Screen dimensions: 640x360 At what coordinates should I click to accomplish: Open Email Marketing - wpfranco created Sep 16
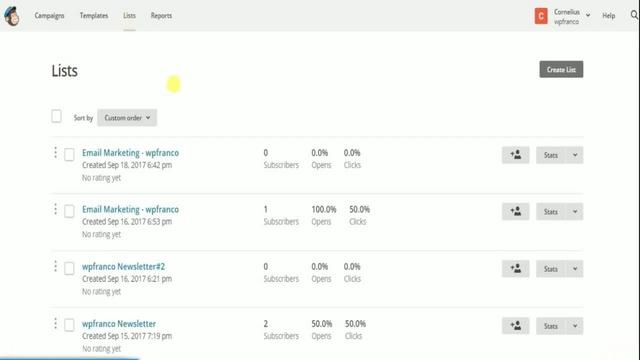pos(131,209)
